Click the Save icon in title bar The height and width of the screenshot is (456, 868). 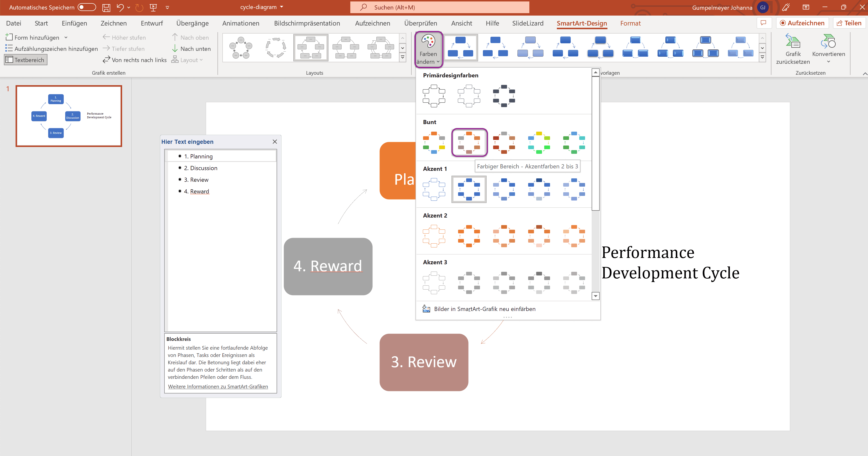pos(106,7)
